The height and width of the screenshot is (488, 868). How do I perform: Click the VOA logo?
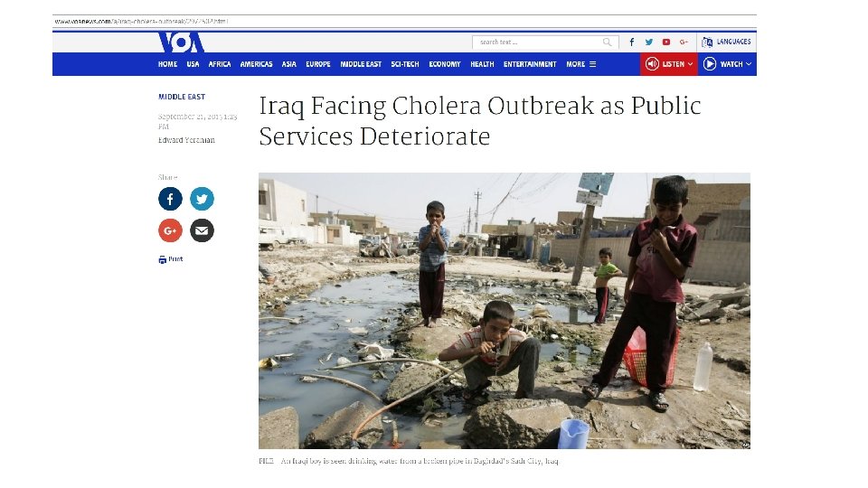click(181, 42)
